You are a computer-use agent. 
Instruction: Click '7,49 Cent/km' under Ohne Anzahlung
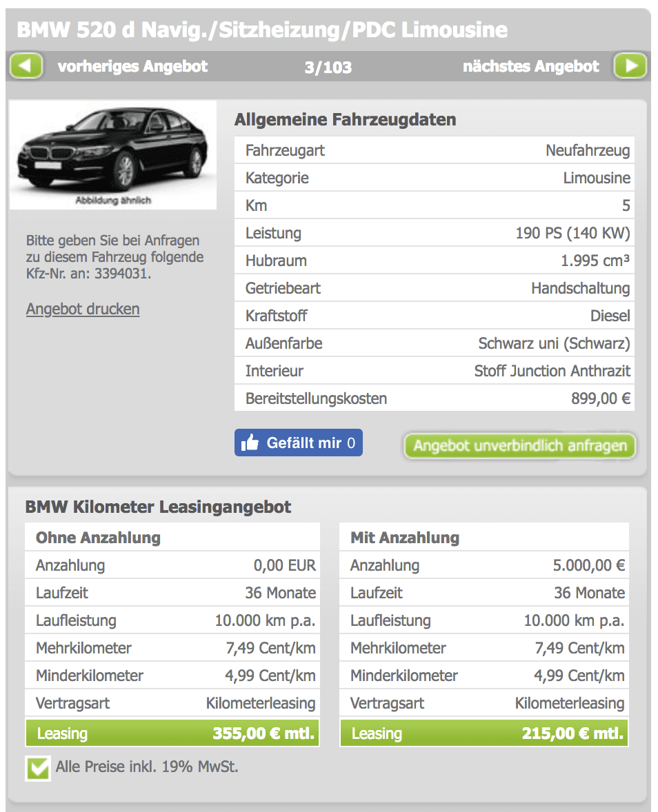[270, 649]
